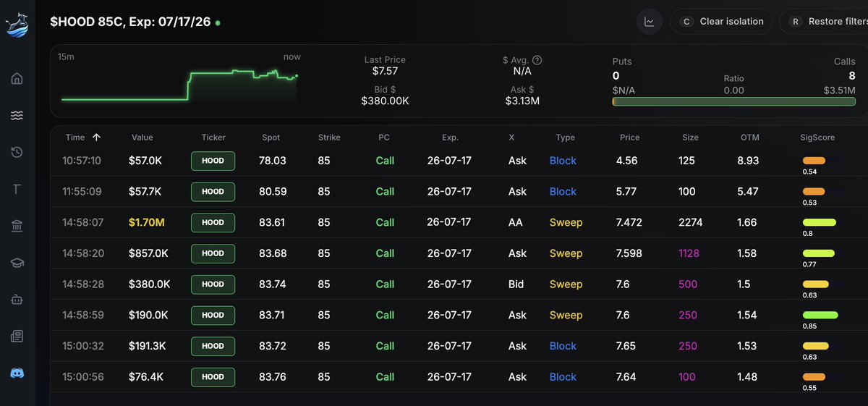The height and width of the screenshot is (406, 868).
Task: Click the 78.03 spot cell
Action: 273,161
